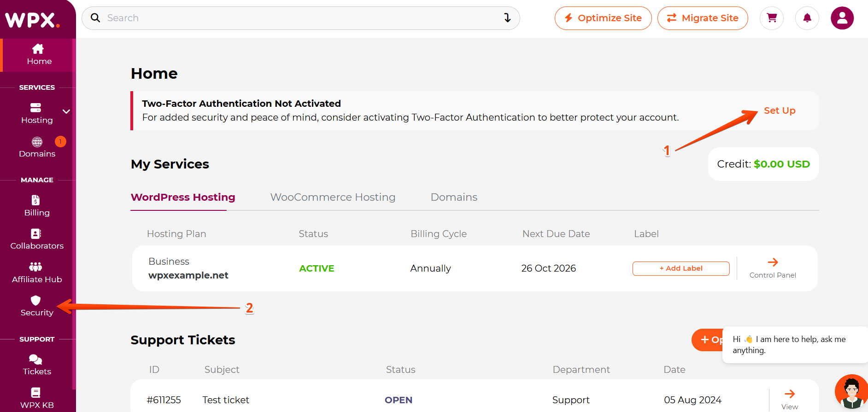The width and height of the screenshot is (868, 412).
Task: Click the partially hidden Open ticket button
Action: (x=708, y=340)
